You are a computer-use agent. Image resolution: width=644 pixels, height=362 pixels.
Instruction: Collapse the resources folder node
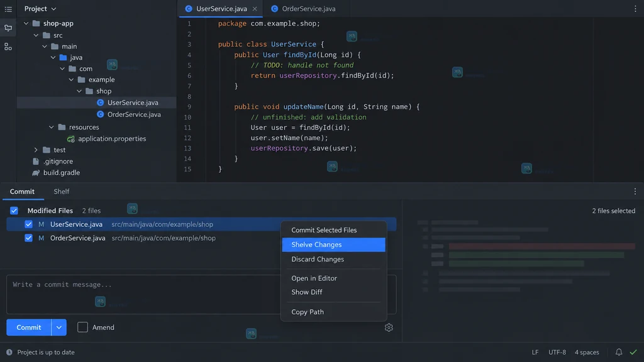click(x=52, y=127)
